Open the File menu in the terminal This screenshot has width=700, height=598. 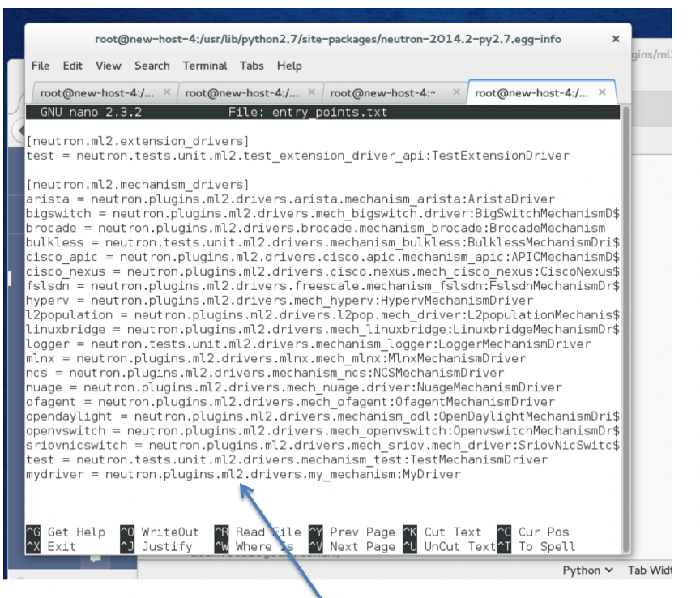[x=41, y=66]
